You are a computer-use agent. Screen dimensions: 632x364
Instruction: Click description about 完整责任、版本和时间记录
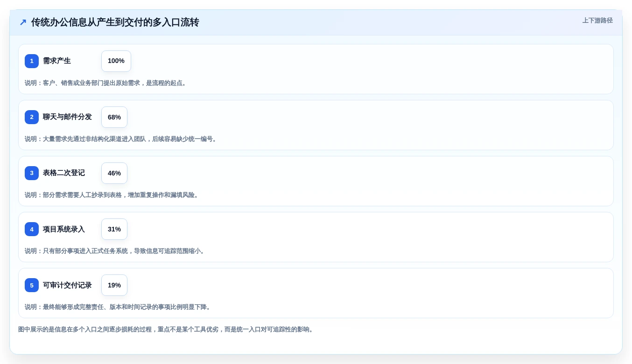[x=119, y=307]
